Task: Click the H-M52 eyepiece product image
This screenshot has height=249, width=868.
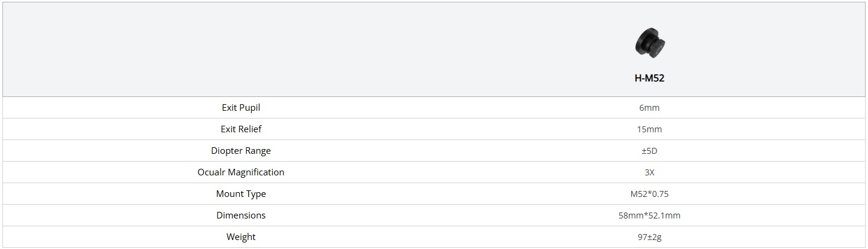Action: (x=650, y=43)
